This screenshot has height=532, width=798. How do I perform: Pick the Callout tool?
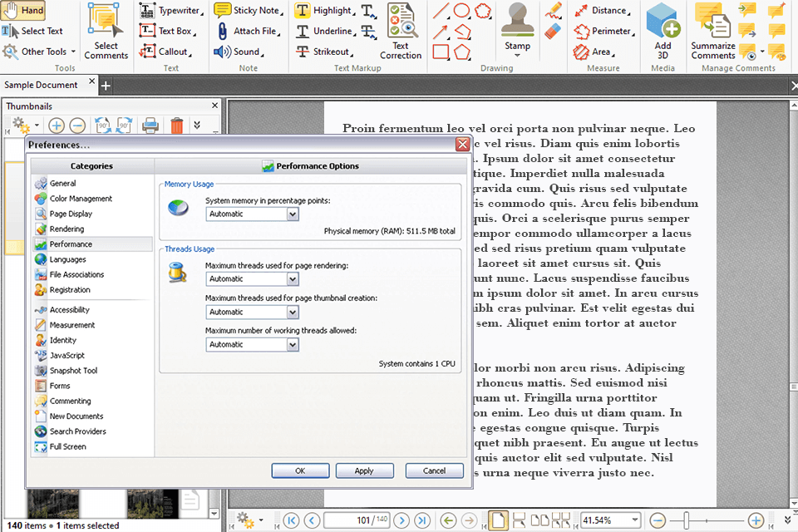[x=165, y=52]
